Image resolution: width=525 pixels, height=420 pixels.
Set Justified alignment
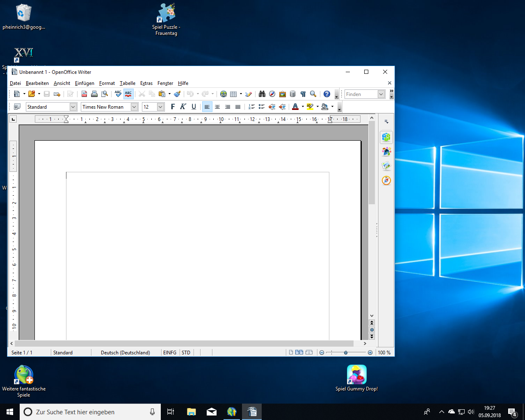coord(238,107)
